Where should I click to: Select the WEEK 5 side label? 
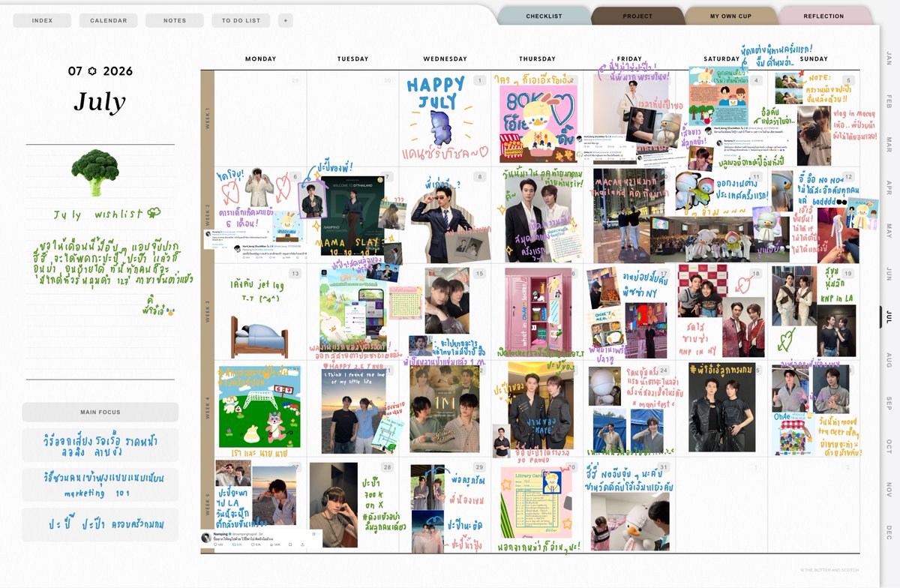(x=208, y=504)
